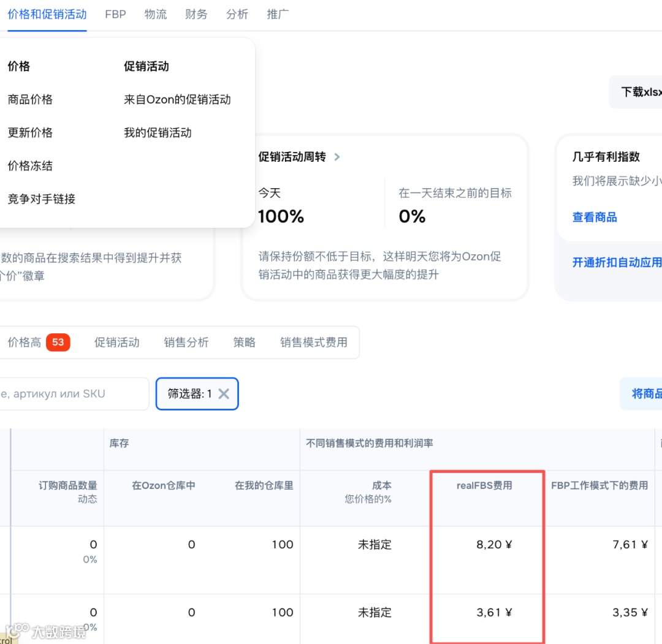Viewport: 662px width, 644px height.
Task: Click the 不同销售模式的费用和利润率 header
Action: pyautogui.click(x=370, y=443)
